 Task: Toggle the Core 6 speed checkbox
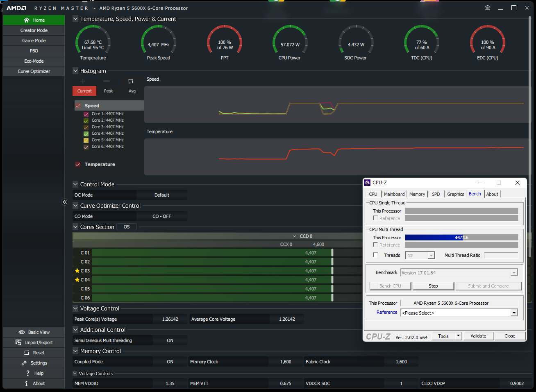(x=86, y=147)
